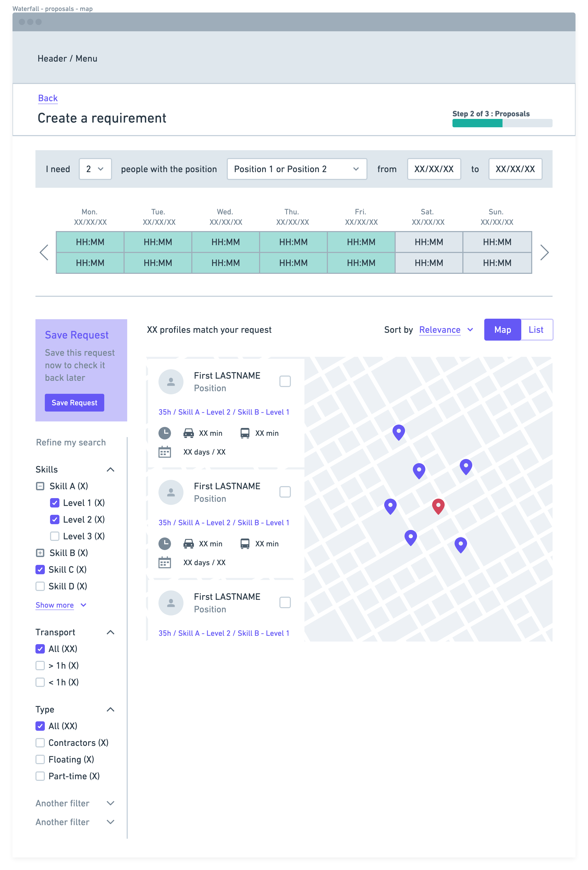This screenshot has width=588, height=870.
Task: Click bus icon in first profile card
Action: (245, 433)
